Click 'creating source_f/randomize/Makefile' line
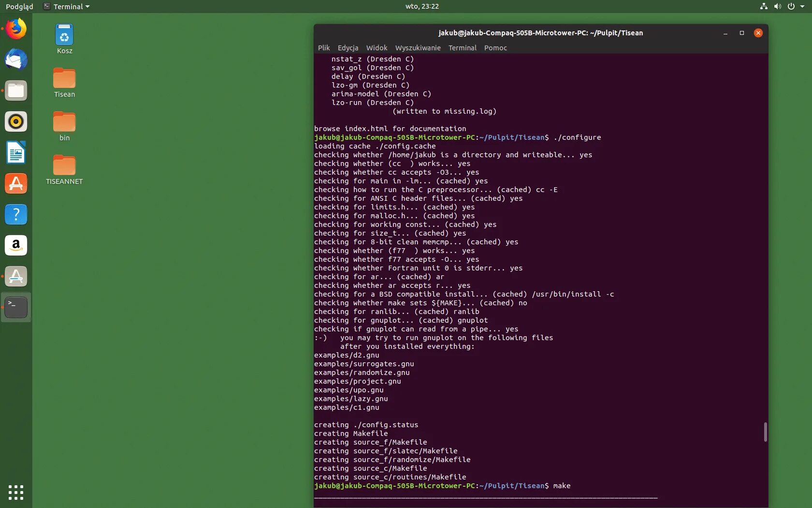 [392, 460]
